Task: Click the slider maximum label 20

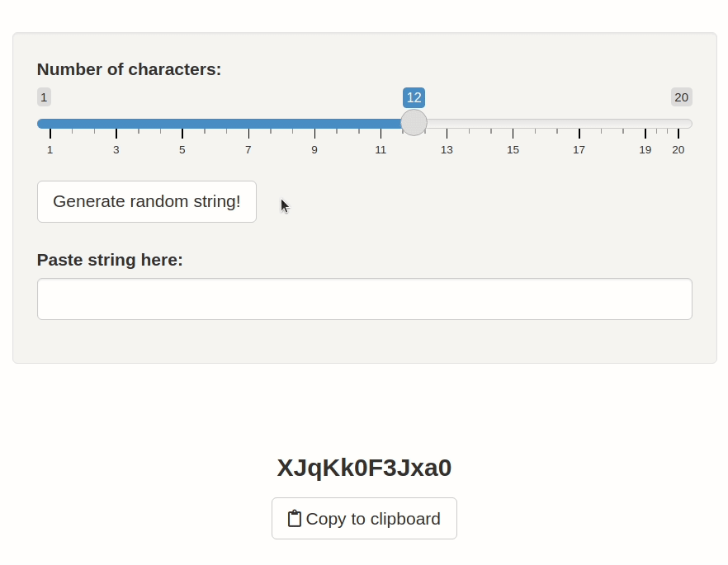Action: pyautogui.click(x=681, y=97)
